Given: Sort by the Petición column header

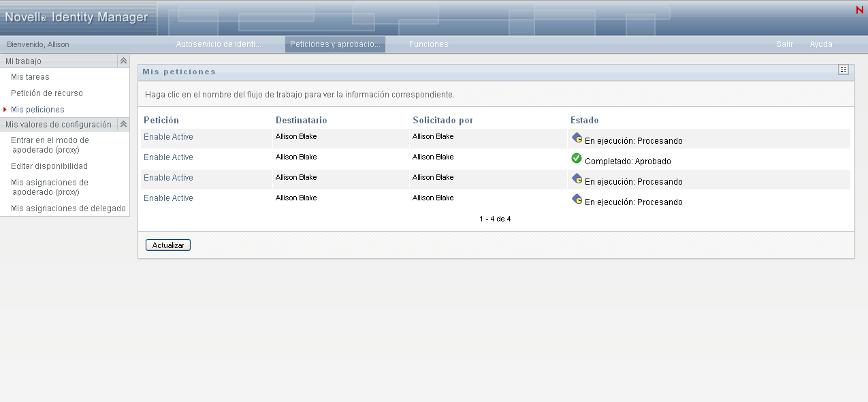Looking at the screenshot, I should coord(161,121).
